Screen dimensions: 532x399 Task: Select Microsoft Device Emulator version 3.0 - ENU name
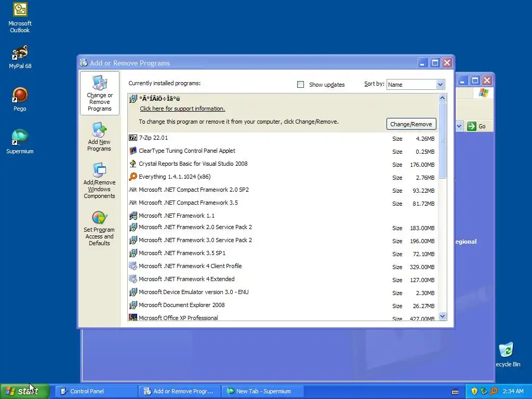tap(194, 292)
